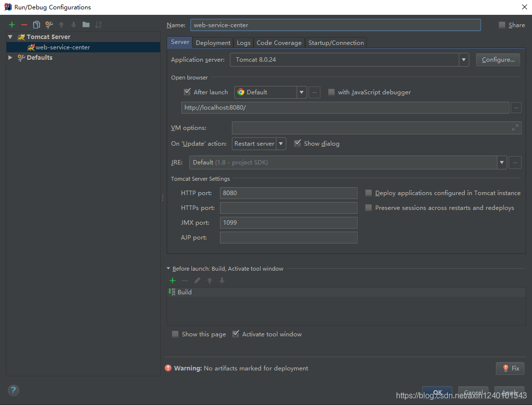Focus the localhost:8080 URL field

tap(345, 108)
